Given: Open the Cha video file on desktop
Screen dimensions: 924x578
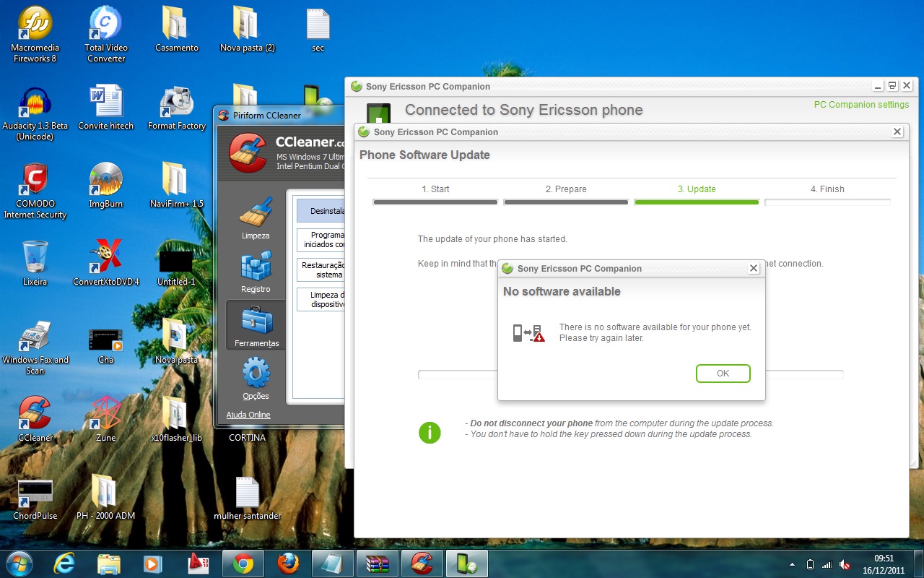Looking at the screenshot, I should 106,345.
